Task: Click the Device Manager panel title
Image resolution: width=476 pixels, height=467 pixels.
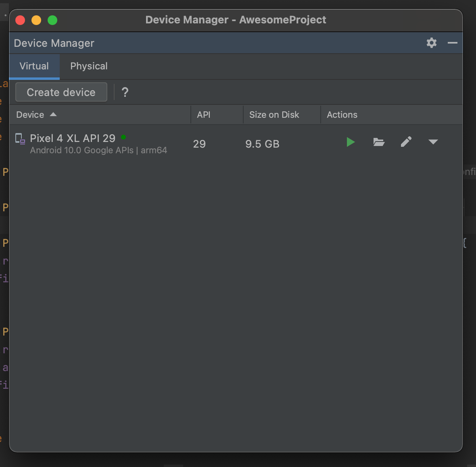Action: coord(54,43)
